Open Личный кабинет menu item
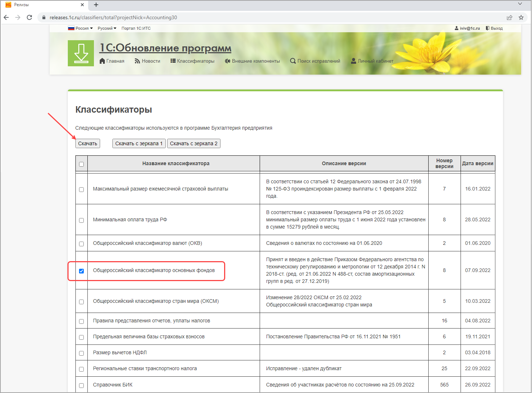 372,61
